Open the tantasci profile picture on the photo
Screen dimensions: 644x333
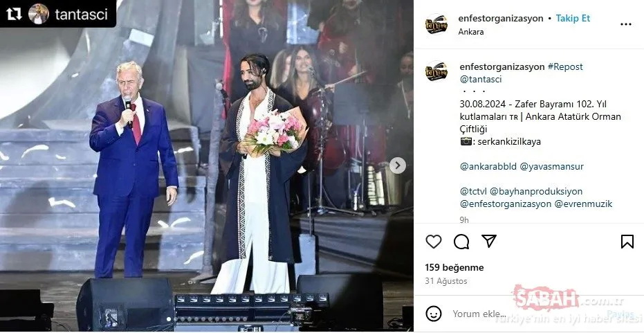39,14
